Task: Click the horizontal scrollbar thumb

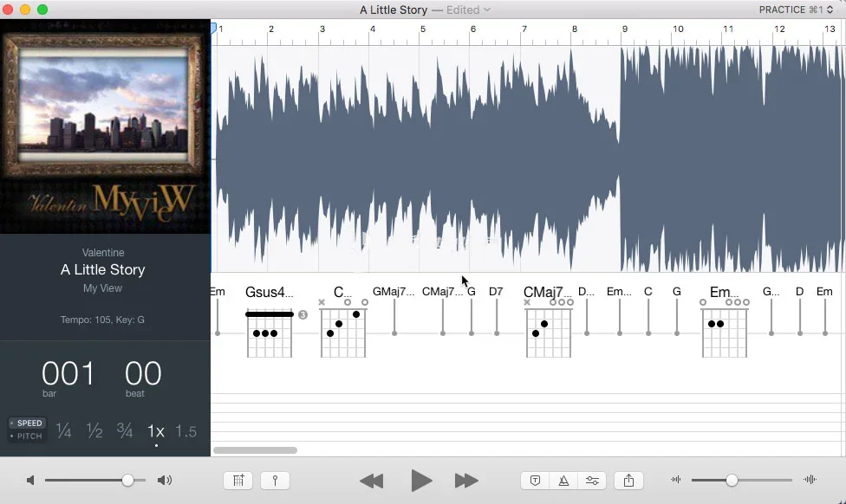Action: [x=255, y=450]
